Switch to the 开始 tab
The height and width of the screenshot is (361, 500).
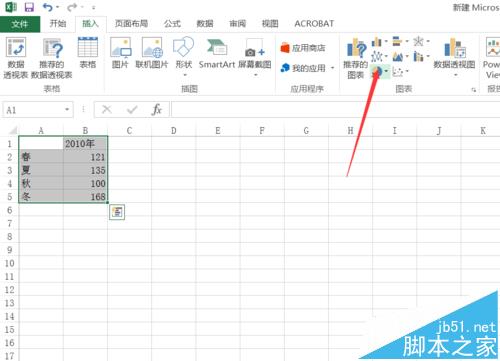(x=58, y=24)
